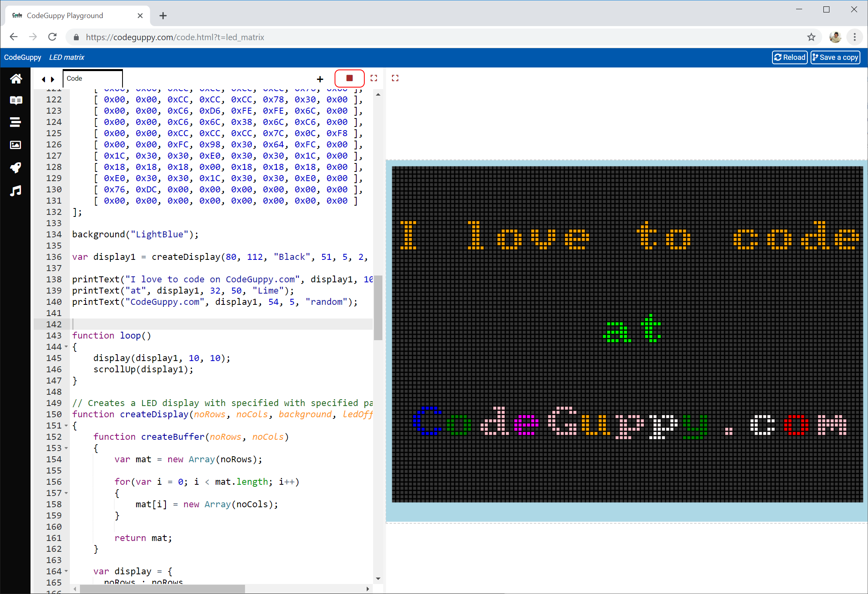Enter fullscreen for the output canvas
The image size is (868, 594).
point(395,78)
